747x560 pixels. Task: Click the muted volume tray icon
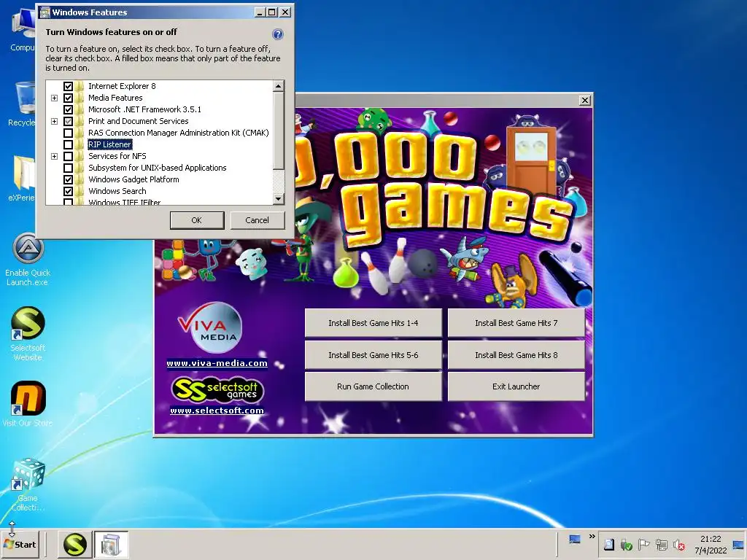coord(679,544)
